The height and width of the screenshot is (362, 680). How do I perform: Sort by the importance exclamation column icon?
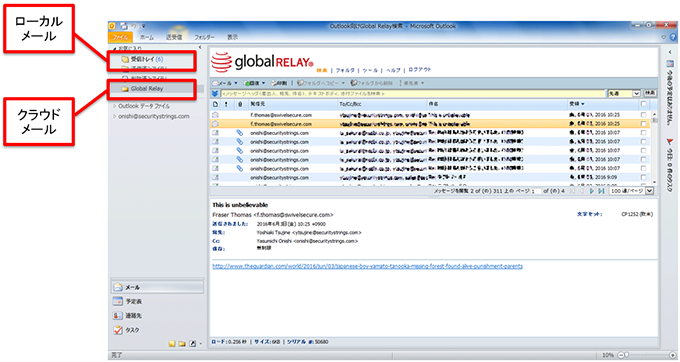coord(226,104)
